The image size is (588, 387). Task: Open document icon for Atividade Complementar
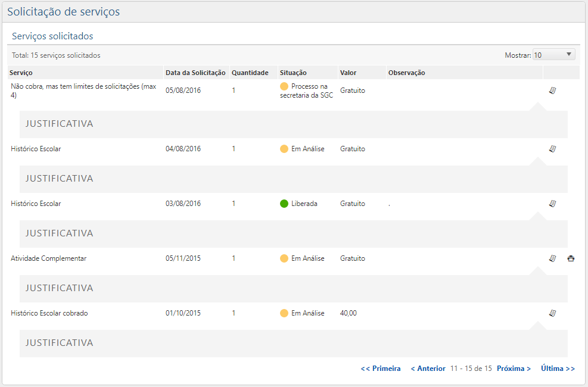coord(552,258)
